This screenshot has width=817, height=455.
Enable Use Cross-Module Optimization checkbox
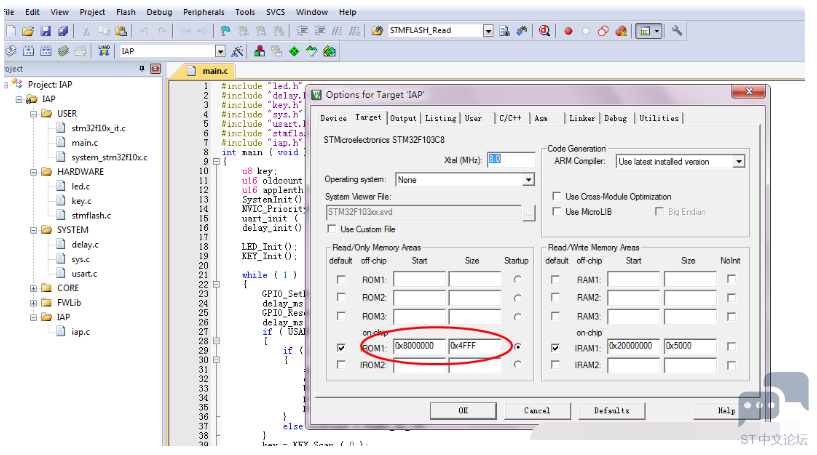click(x=556, y=196)
